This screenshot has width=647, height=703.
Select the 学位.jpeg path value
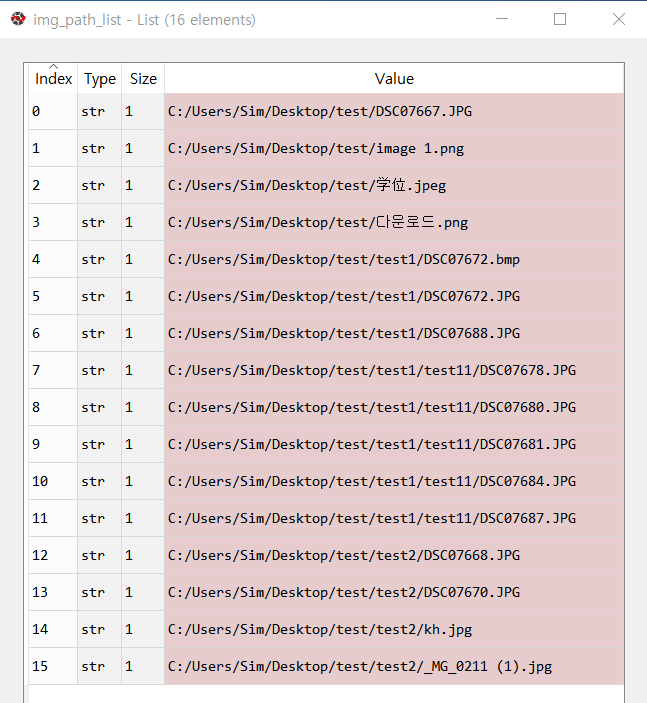[x=394, y=186]
